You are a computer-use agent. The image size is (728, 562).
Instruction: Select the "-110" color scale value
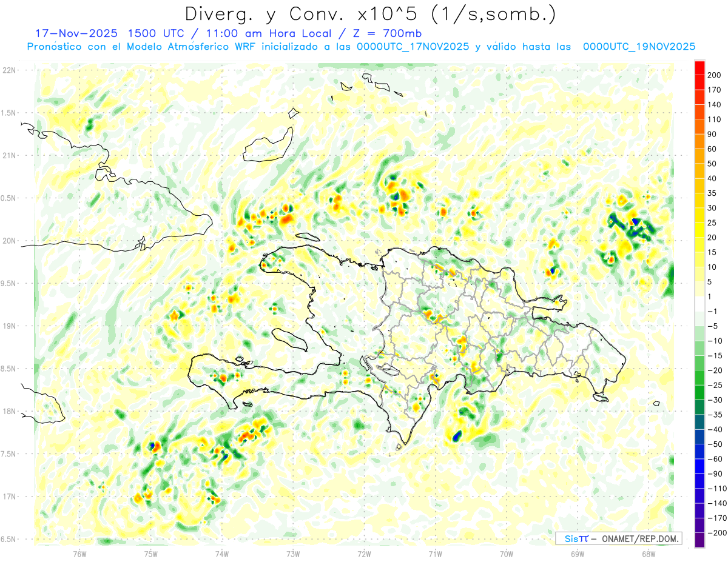coord(718,488)
